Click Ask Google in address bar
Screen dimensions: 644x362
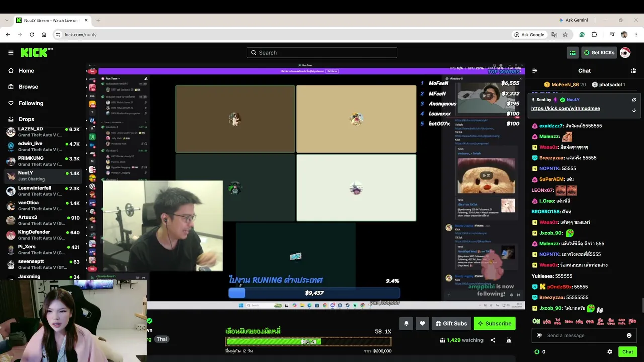[529, 35]
